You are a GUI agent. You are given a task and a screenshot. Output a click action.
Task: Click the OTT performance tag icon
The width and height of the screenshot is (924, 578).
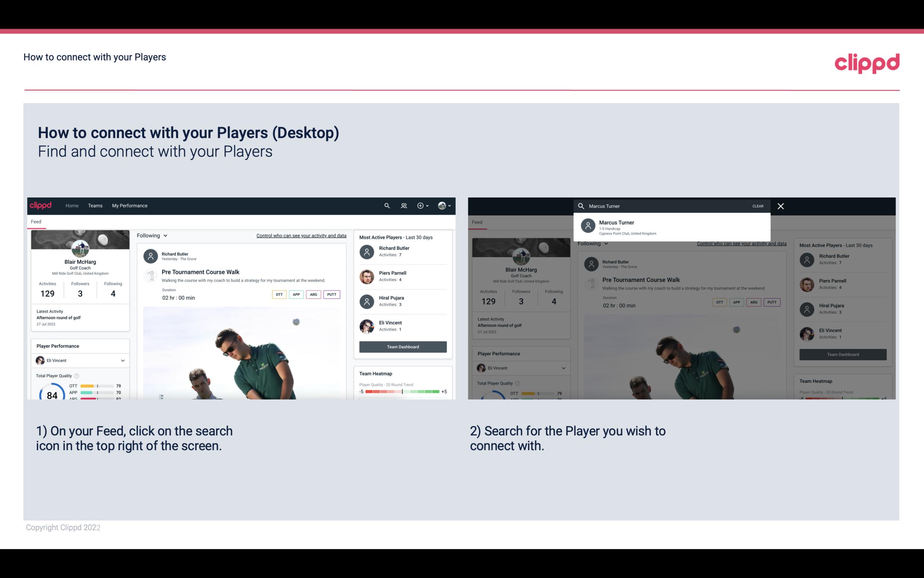tap(278, 294)
